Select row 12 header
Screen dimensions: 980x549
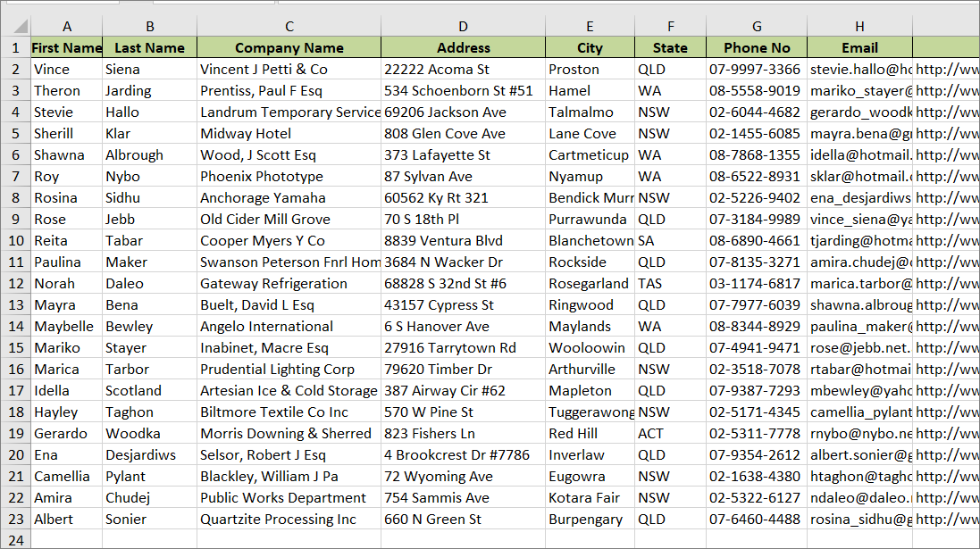(x=15, y=284)
